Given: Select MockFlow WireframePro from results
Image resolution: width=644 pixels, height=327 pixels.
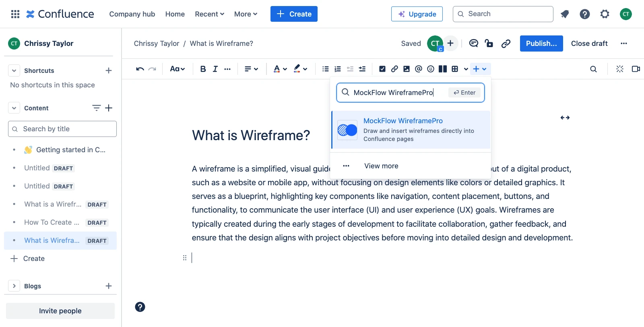Looking at the screenshot, I should coord(411,130).
